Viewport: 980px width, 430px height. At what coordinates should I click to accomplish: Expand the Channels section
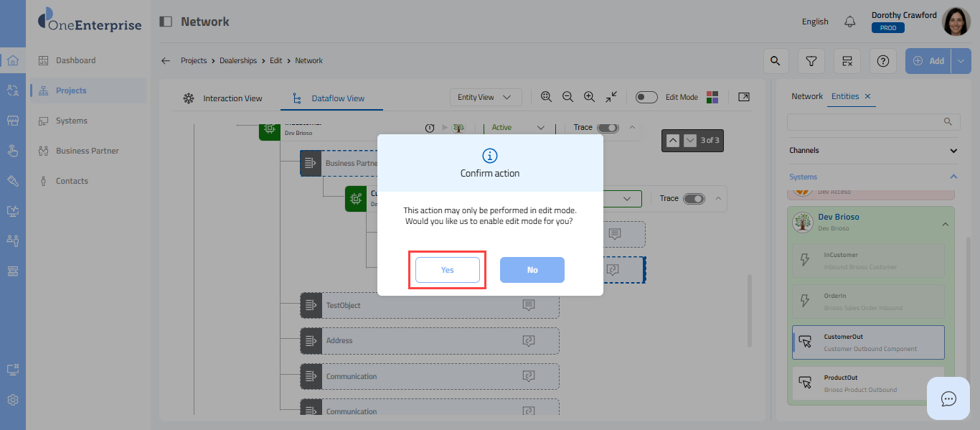click(953, 151)
